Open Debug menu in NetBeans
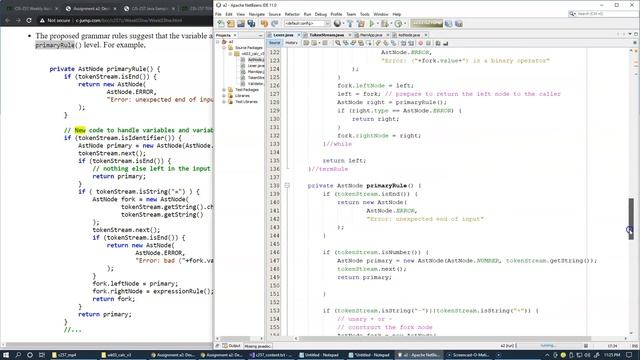This screenshot has width=640, height=360. pos(321,14)
